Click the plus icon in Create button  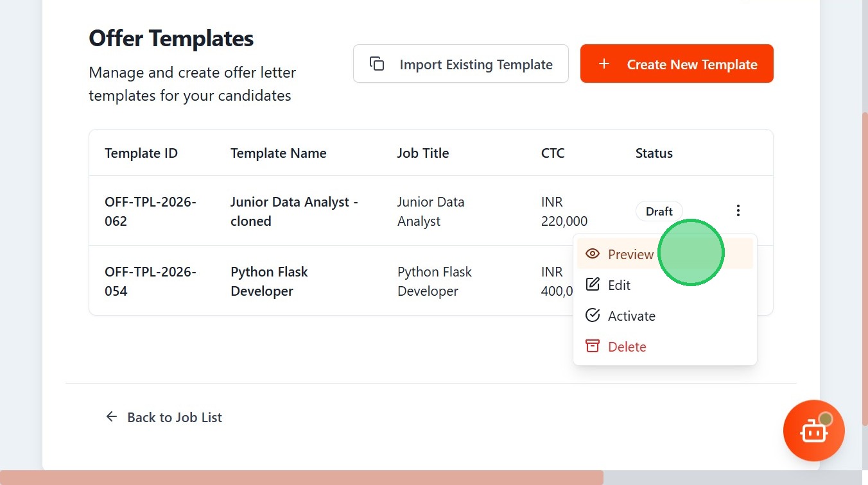coord(603,64)
